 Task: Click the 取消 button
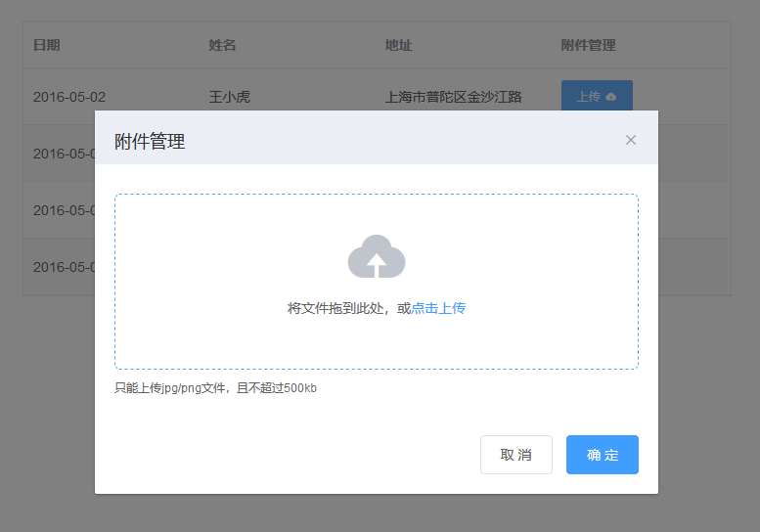pyautogui.click(x=516, y=455)
